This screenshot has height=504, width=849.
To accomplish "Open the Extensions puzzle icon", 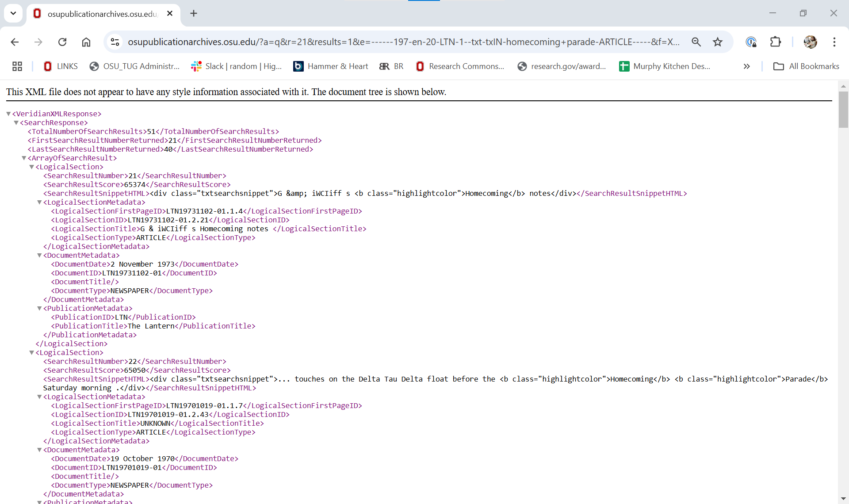I will (x=776, y=42).
